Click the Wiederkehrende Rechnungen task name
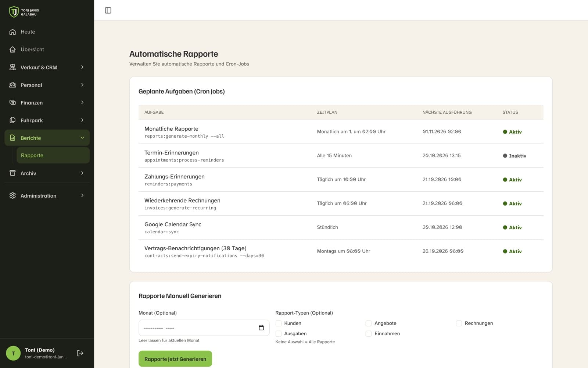588x368 pixels. [182, 201]
